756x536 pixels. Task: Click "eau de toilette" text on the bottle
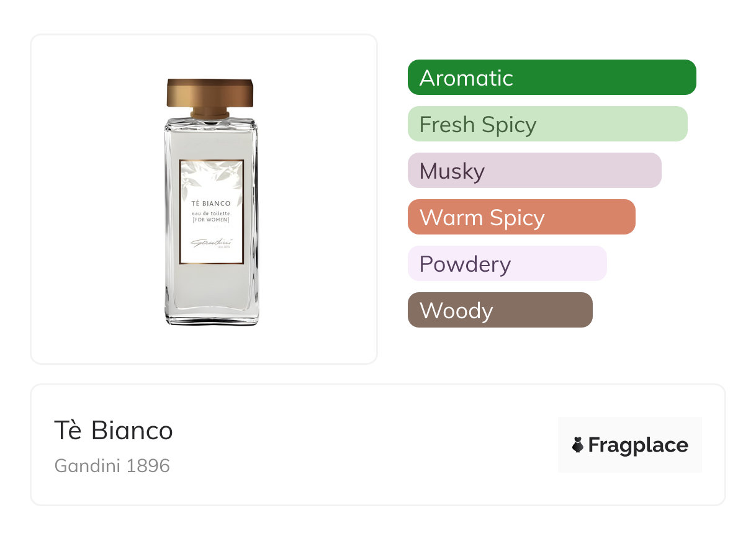point(211,213)
